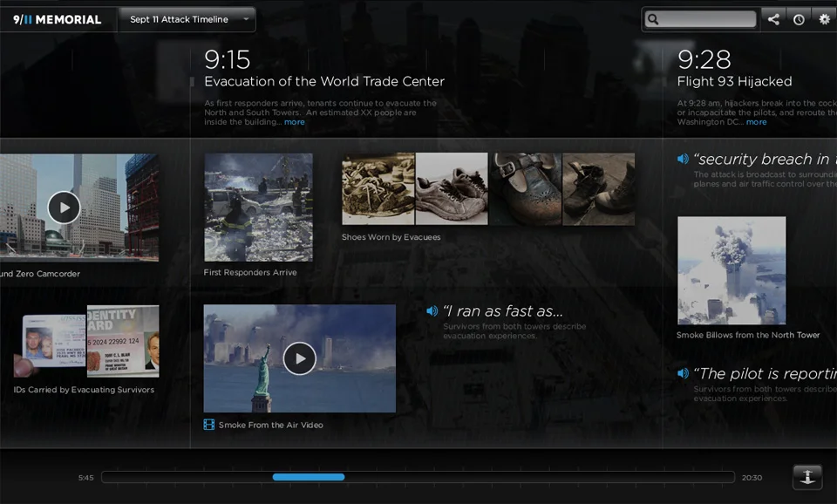Play the Smoke From the Air video
This screenshot has width=837, height=504.
299,358
